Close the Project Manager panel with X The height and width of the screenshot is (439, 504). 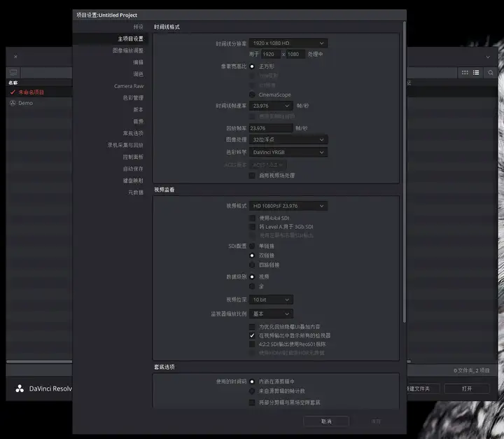coord(15,57)
